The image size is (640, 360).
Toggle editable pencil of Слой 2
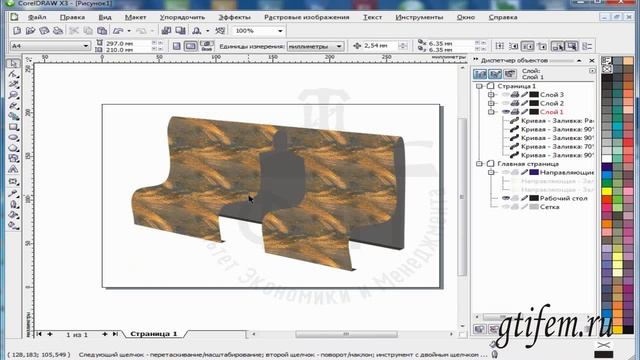click(x=524, y=103)
